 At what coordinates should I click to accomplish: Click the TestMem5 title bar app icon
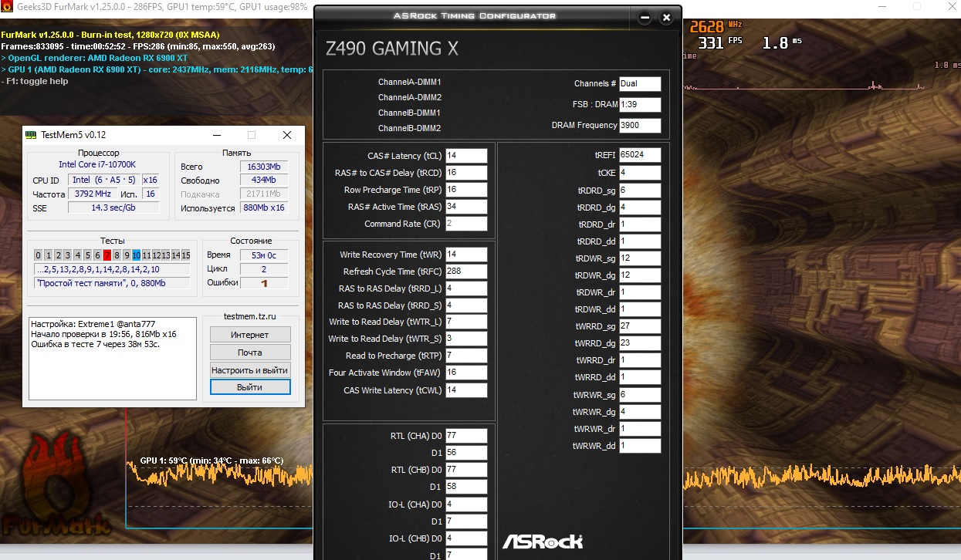click(x=31, y=135)
